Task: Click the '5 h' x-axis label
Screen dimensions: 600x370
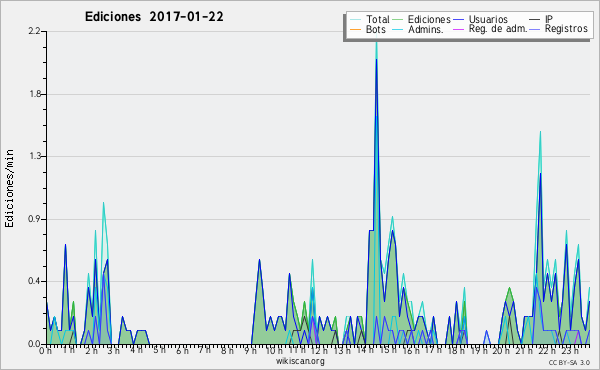Action: coord(159,350)
